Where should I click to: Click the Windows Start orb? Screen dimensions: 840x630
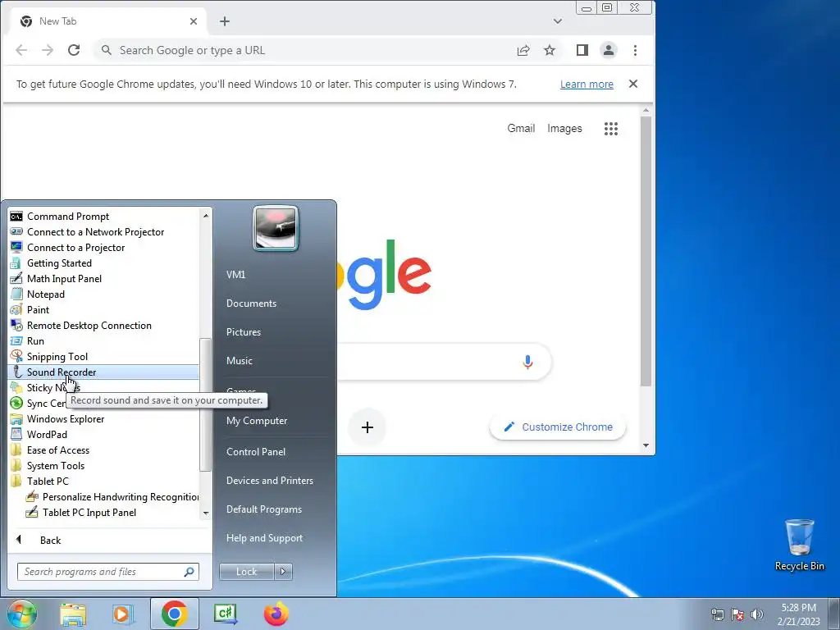(21, 614)
